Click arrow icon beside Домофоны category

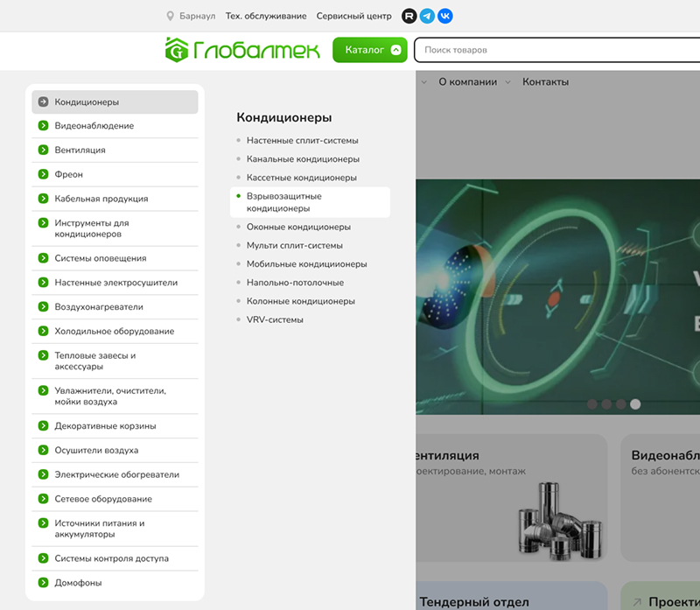[43, 583]
